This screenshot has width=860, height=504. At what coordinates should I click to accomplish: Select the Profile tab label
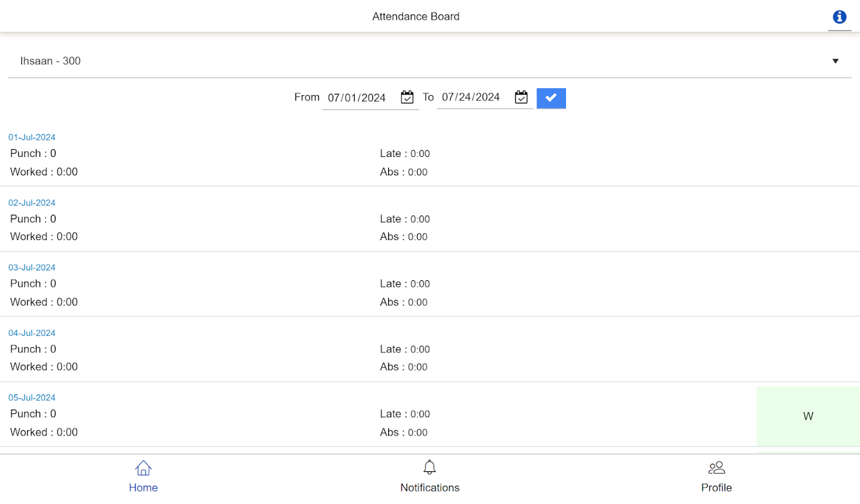(x=716, y=488)
